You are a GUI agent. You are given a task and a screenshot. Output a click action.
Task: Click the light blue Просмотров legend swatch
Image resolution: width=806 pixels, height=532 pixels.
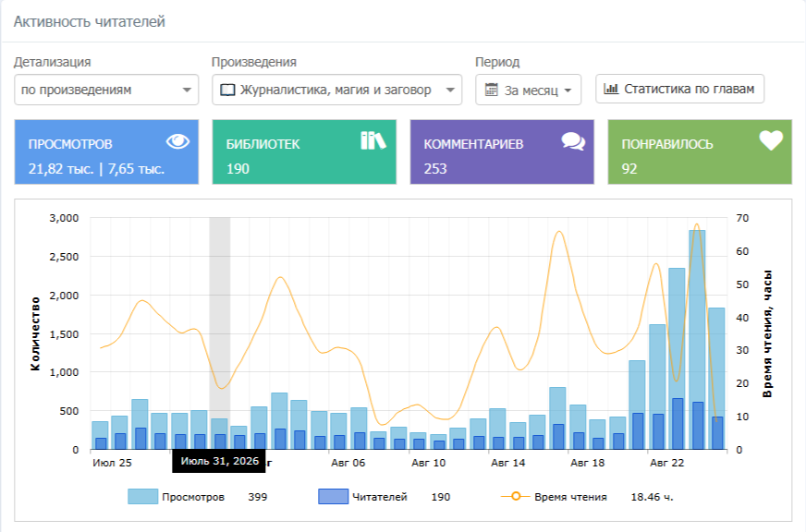coord(142,496)
